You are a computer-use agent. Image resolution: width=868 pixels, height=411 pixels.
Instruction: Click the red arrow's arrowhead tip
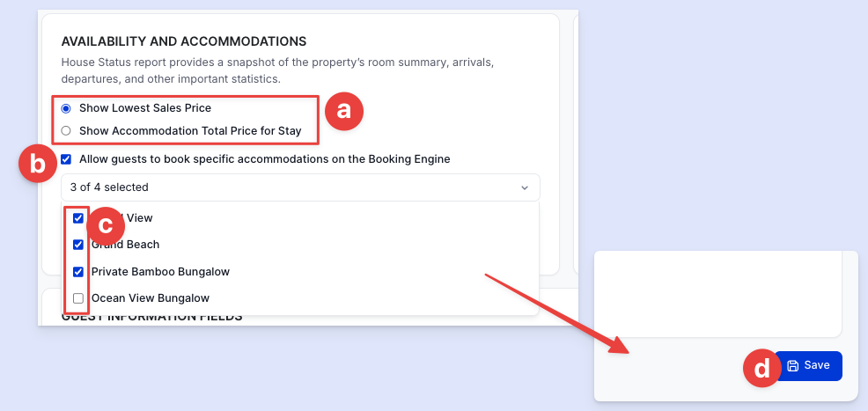pos(628,352)
